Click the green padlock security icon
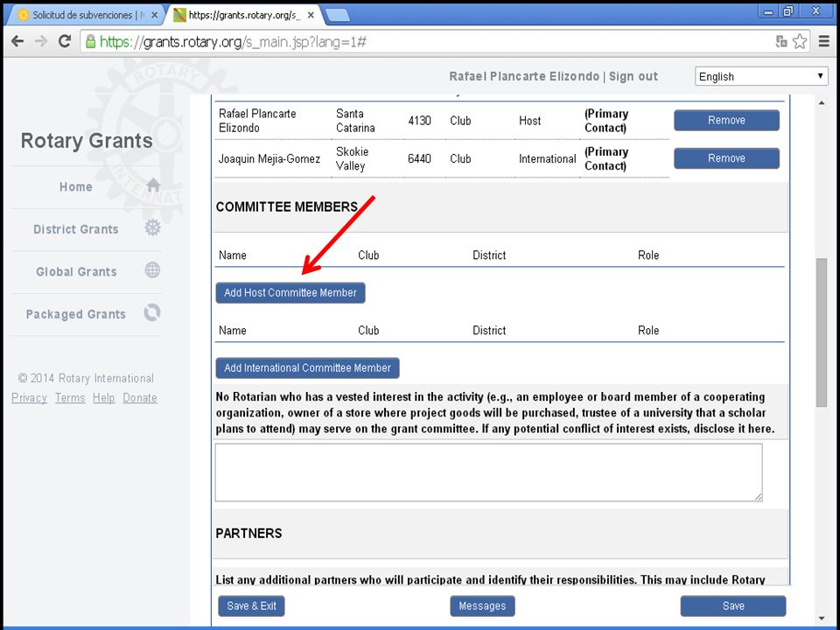 (x=90, y=41)
